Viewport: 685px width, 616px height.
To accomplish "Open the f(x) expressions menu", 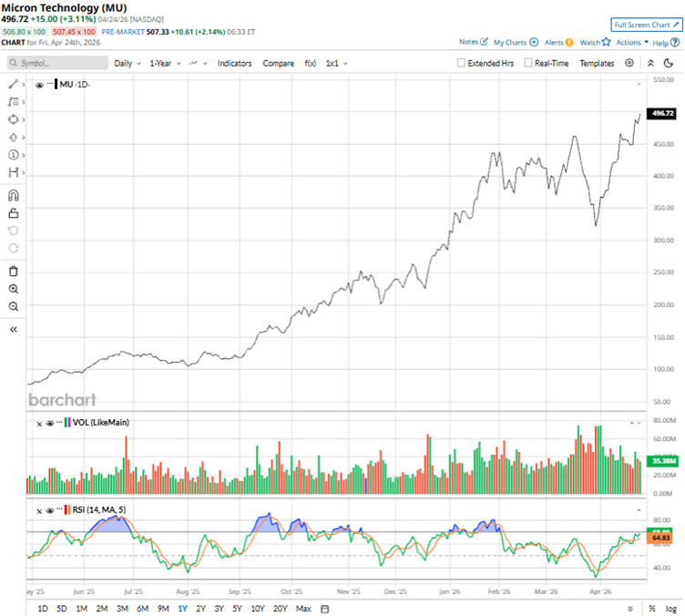I will (x=311, y=64).
